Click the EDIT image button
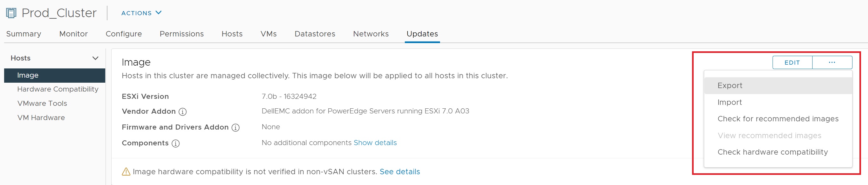This screenshot has height=185, width=868. [792, 62]
